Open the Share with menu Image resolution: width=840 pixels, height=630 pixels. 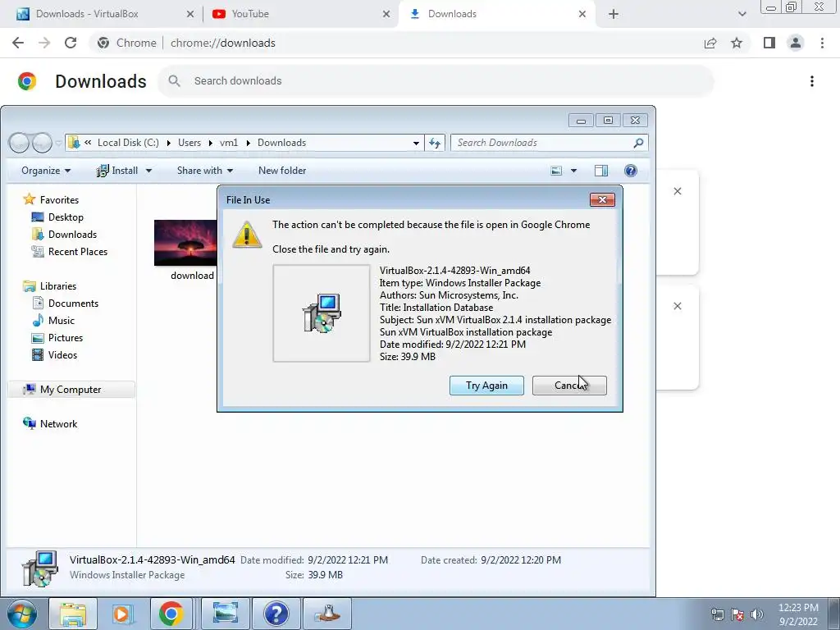click(x=204, y=171)
